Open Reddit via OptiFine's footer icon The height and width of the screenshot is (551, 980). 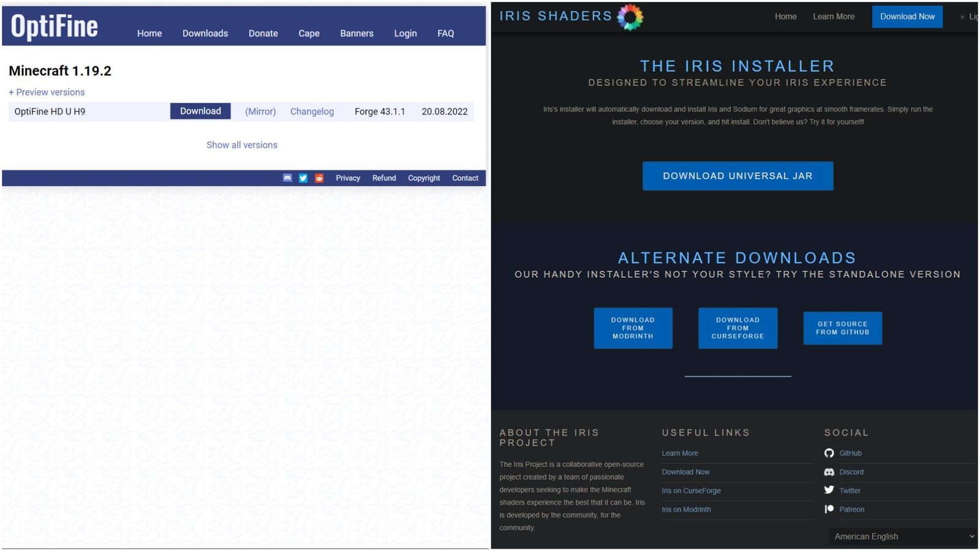click(319, 178)
